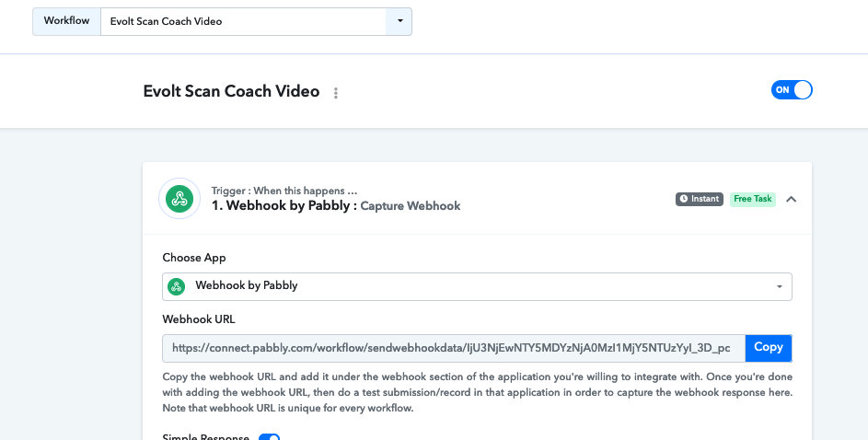The height and width of the screenshot is (440, 868).
Task: Collapse the trigger step with the chevron
Action: tap(791, 199)
